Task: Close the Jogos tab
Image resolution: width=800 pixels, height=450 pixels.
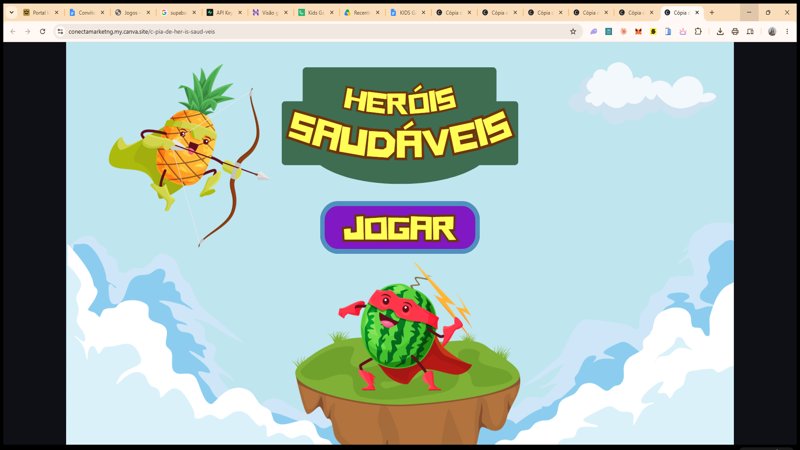Action: pos(148,12)
